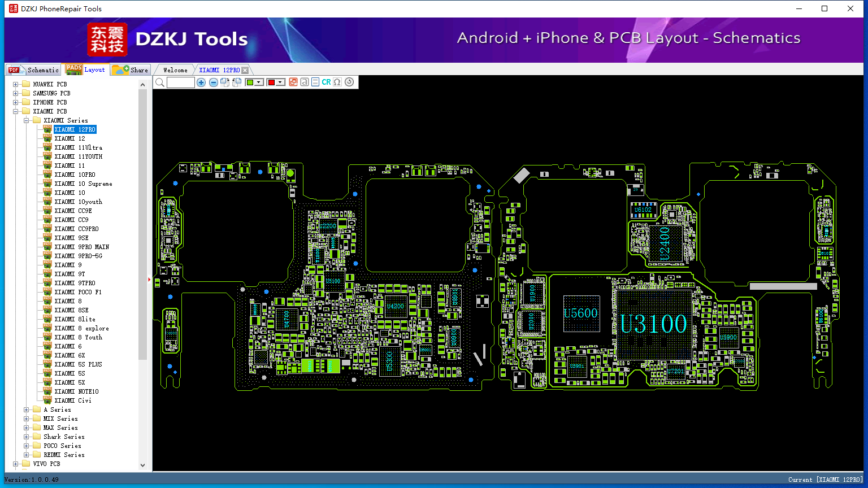Viewport: 868px width, 488px height.
Task: Click the DZKJ app icon in the title bar
Action: coord(13,8)
